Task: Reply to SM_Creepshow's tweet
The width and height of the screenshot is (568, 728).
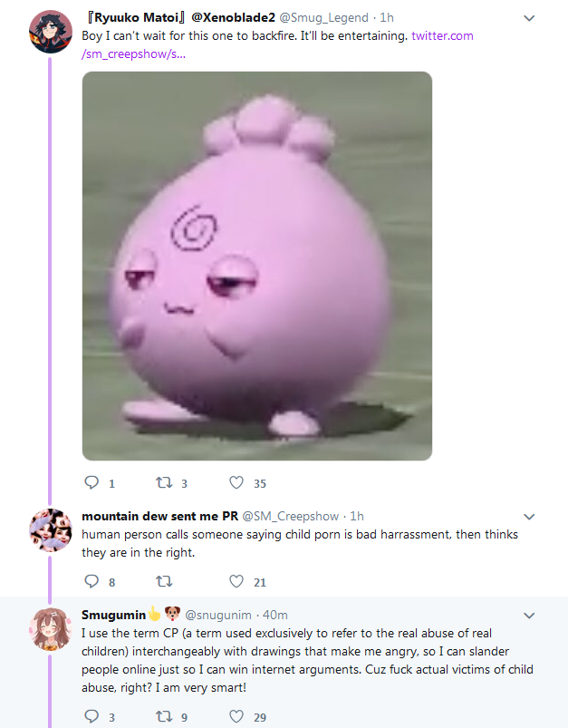Action: 91,581
